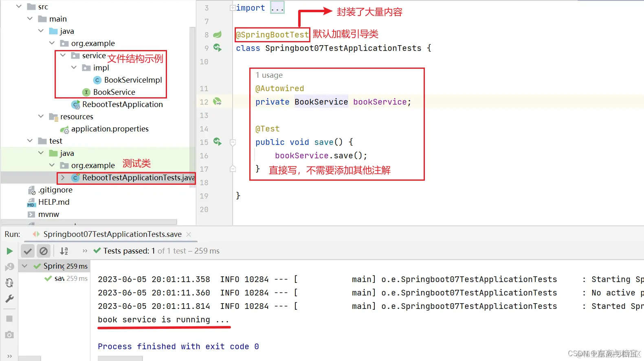The width and height of the screenshot is (644, 361).
Task: Collapse the service package chevron
Action: pyautogui.click(x=63, y=55)
